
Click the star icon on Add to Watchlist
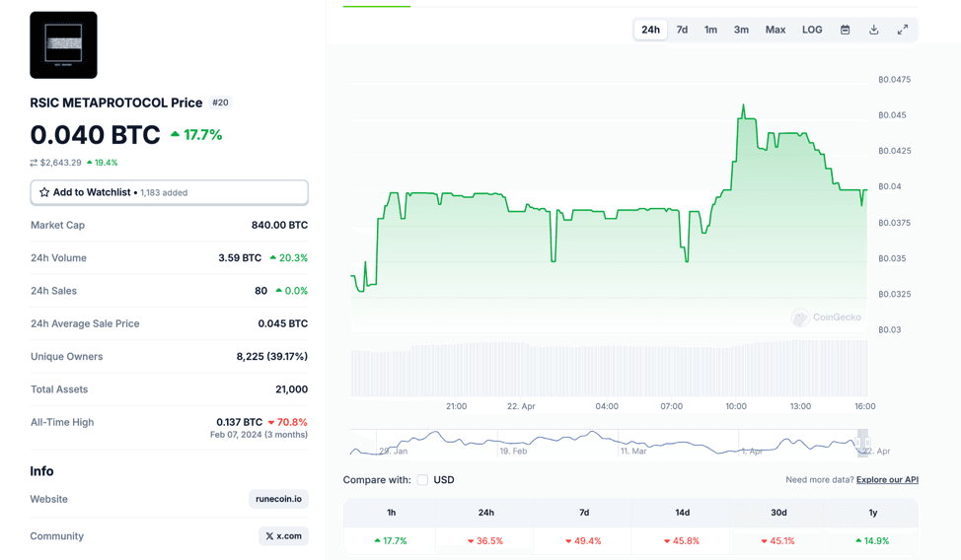point(44,192)
